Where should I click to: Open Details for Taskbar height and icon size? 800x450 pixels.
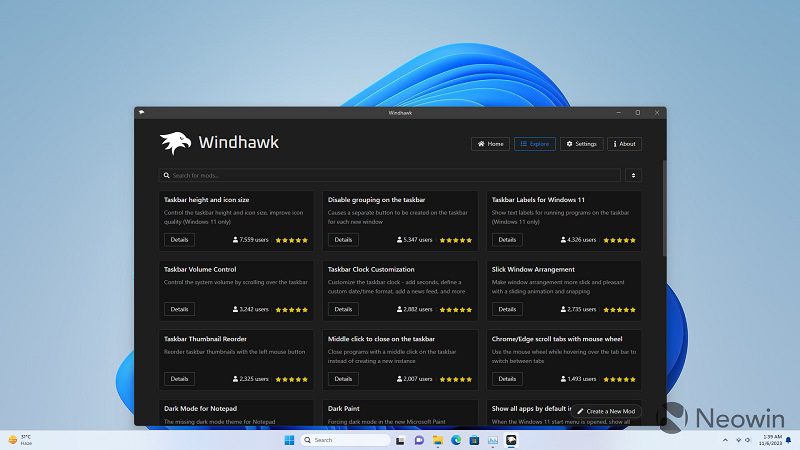coord(179,240)
